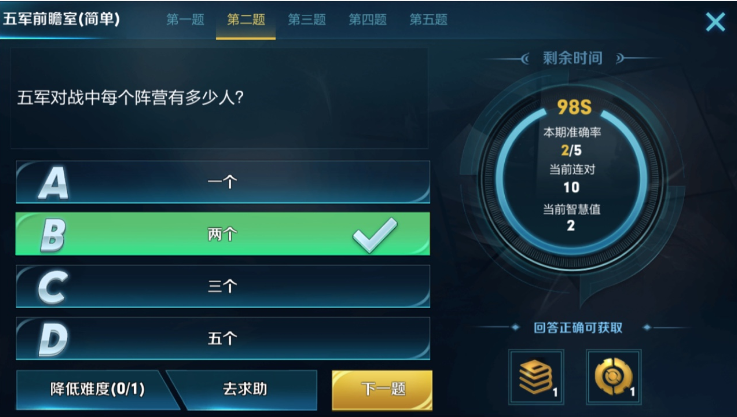Image resolution: width=737 pixels, height=417 pixels.
Task: Click the white checkmark on answer B
Action: coord(375,235)
